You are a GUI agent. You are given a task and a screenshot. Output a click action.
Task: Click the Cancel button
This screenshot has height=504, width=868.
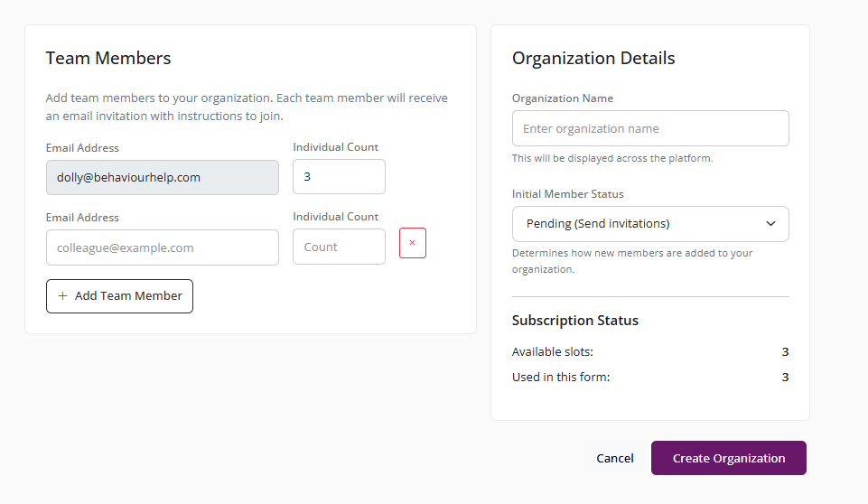[x=614, y=458]
